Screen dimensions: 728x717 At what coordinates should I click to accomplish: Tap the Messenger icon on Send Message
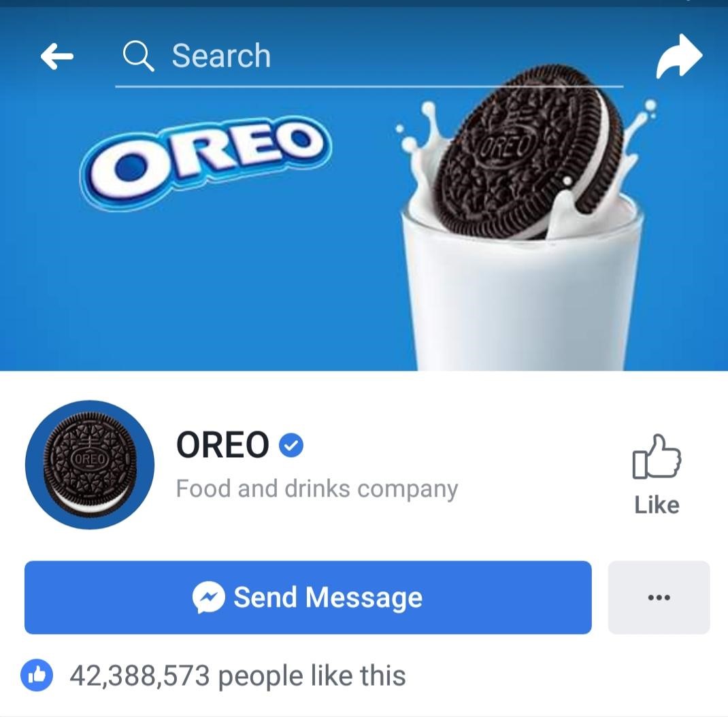tap(208, 597)
